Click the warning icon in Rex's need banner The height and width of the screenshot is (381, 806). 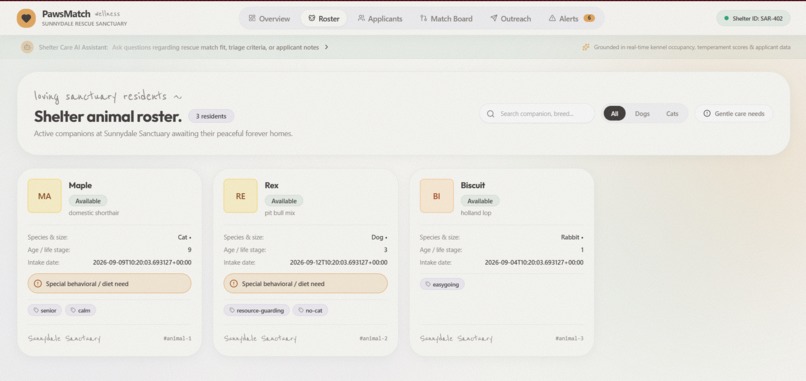pos(234,283)
